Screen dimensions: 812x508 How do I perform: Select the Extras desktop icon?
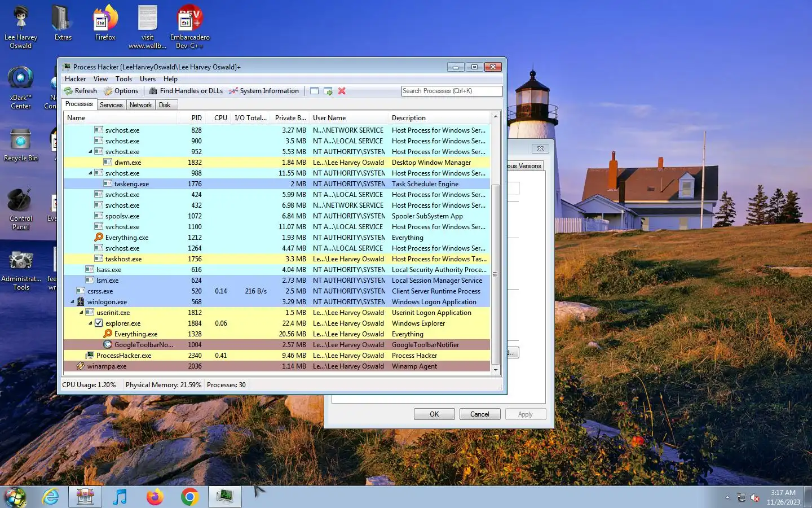click(x=63, y=23)
